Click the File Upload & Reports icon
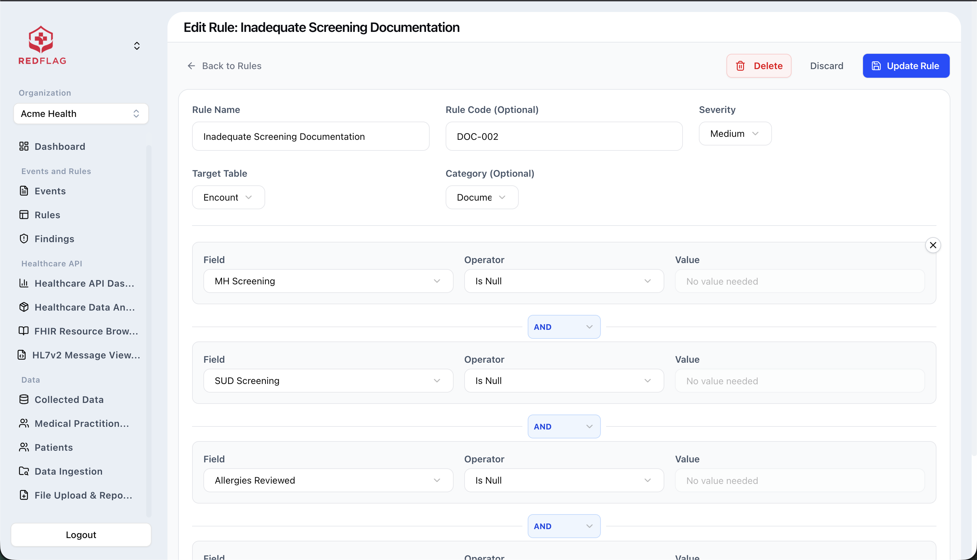Image resolution: width=977 pixels, height=560 pixels. pos(24,495)
